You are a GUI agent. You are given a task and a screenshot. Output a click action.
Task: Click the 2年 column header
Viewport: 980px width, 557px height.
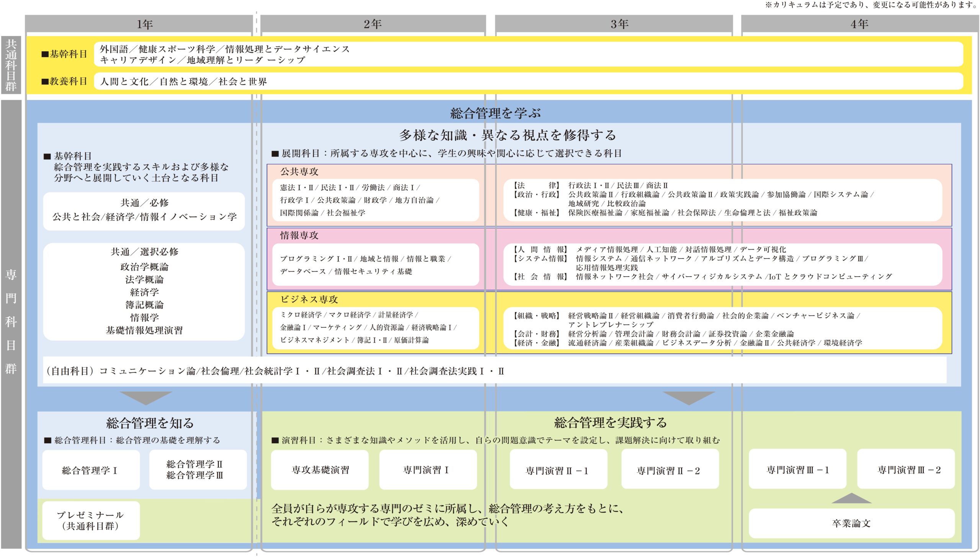click(x=373, y=24)
